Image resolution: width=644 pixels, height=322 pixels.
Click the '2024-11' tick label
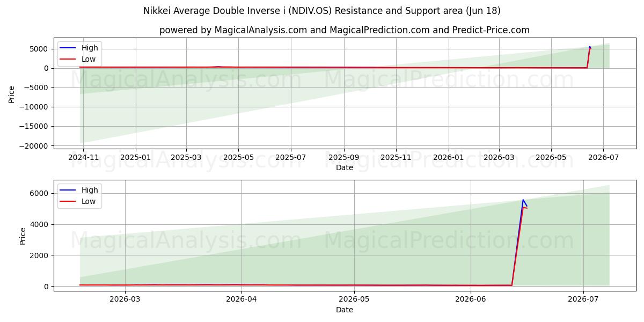click(84, 158)
